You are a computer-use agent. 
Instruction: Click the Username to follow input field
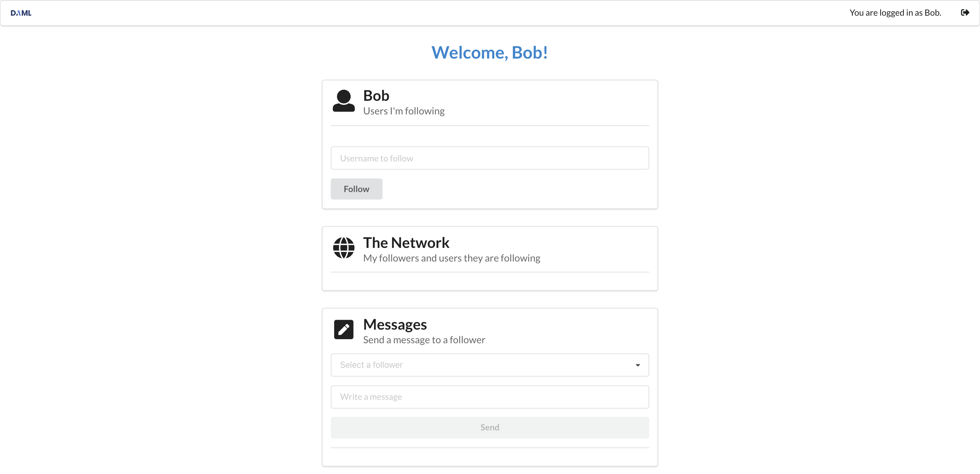coord(489,158)
